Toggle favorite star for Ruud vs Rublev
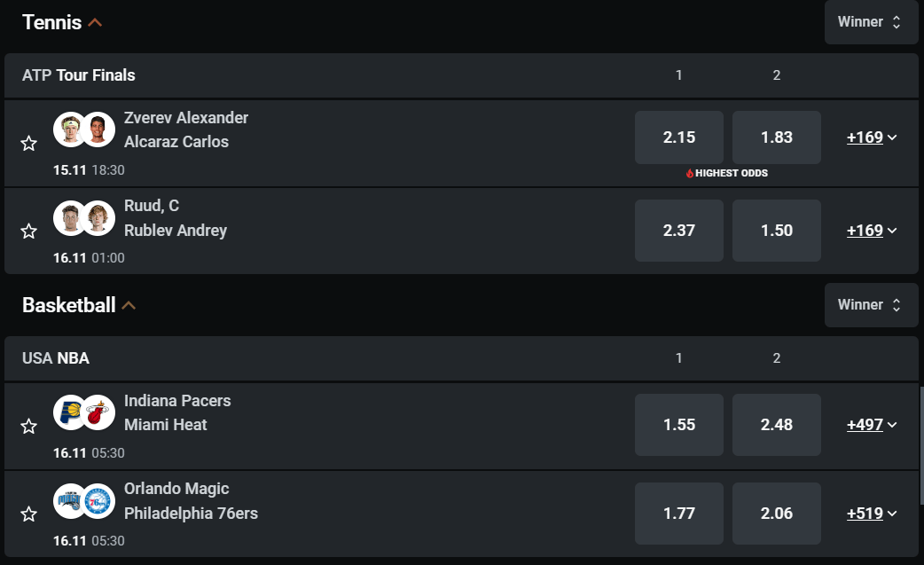The height and width of the screenshot is (565, 924). point(28,231)
